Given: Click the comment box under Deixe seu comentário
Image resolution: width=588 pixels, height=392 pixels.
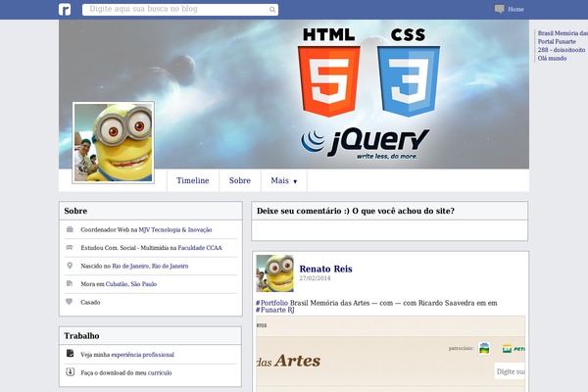Looking at the screenshot, I should click(390, 230).
